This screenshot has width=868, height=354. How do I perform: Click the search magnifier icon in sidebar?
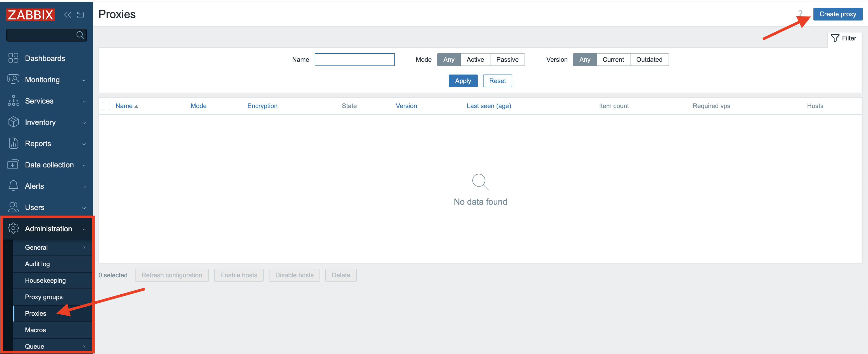click(x=80, y=35)
